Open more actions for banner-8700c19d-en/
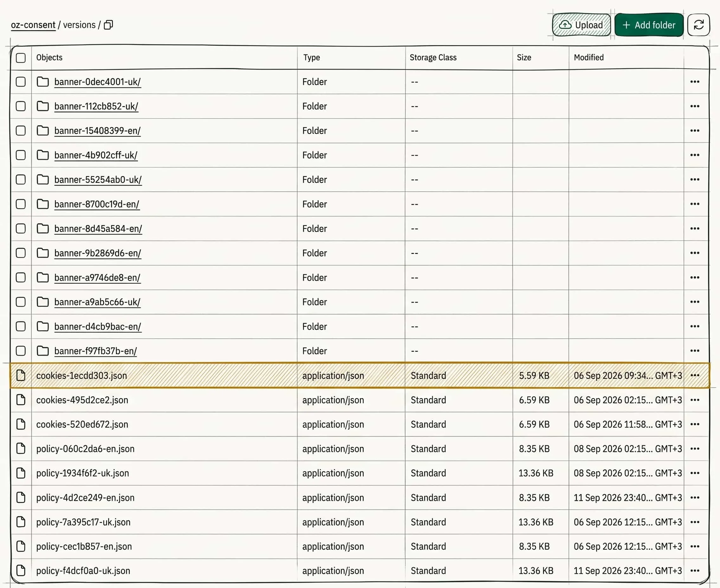720x588 pixels. coord(695,204)
